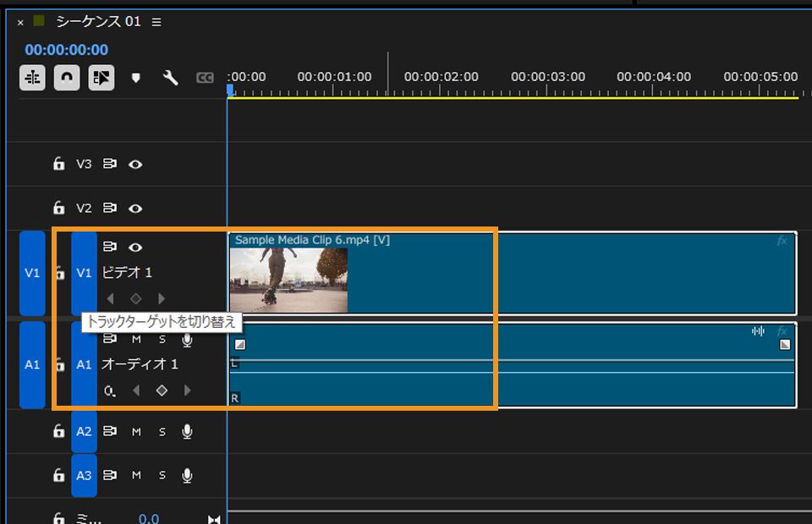Screen dimensions: 812x524
Task: Toggle the magnet Snap in Timeline button
Action: pos(67,78)
